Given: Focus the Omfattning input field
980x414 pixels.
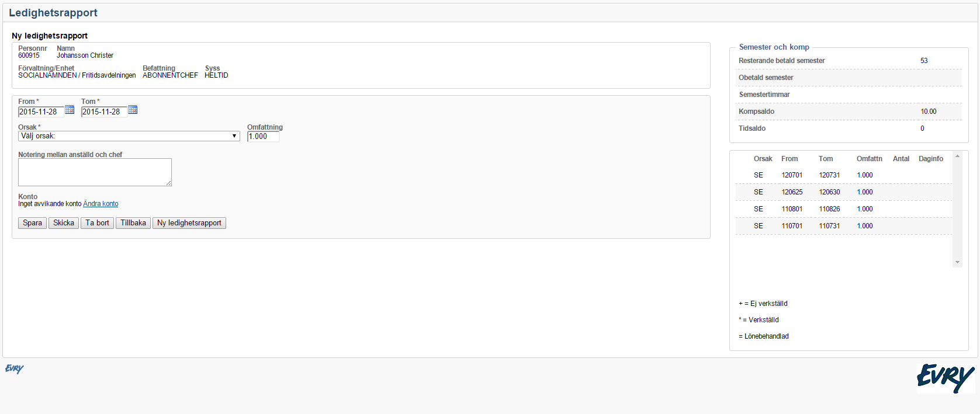Looking at the screenshot, I should (263, 137).
